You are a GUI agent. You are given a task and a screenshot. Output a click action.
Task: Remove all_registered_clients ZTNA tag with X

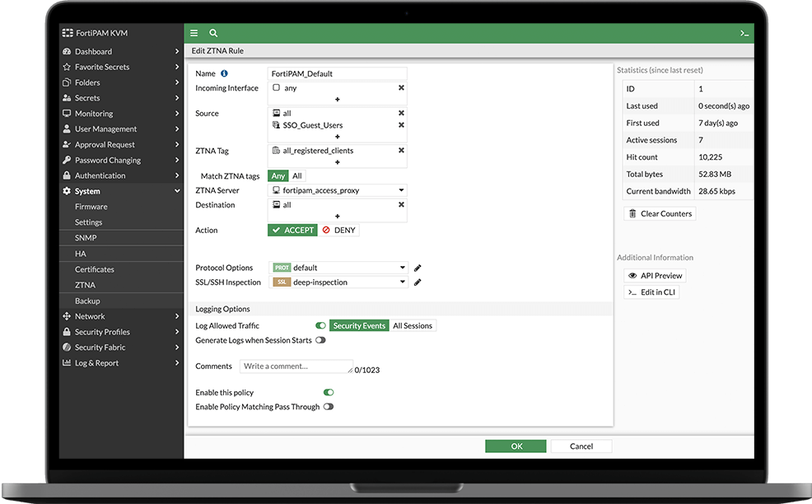point(401,151)
